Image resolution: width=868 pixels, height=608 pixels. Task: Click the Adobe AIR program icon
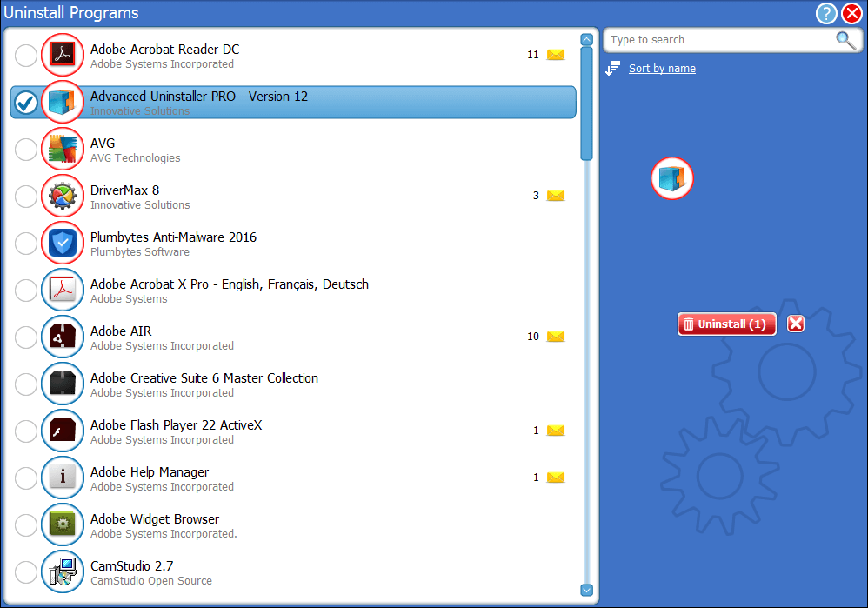pyautogui.click(x=63, y=337)
